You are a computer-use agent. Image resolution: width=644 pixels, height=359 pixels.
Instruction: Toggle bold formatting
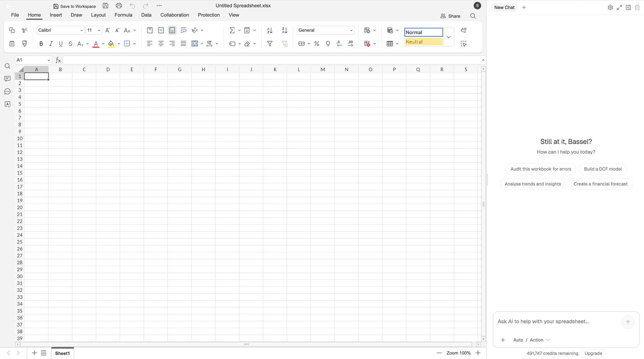pyautogui.click(x=41, y=44)
